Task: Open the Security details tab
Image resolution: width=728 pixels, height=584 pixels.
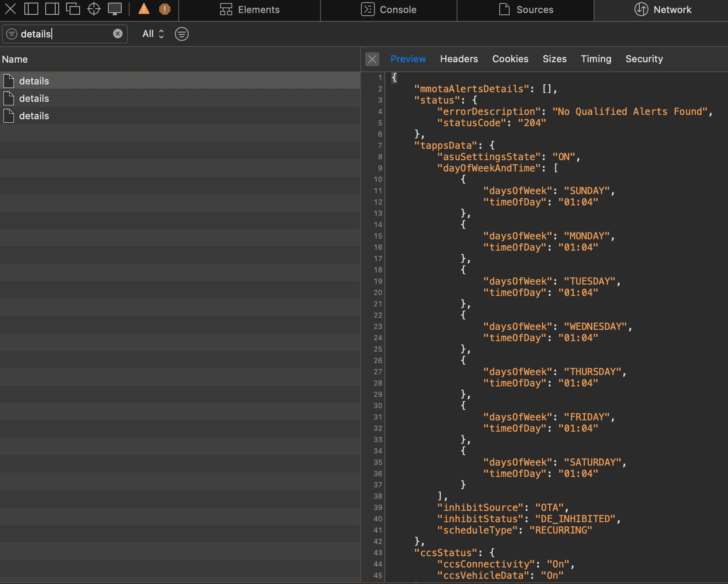Action: point(644,59)
